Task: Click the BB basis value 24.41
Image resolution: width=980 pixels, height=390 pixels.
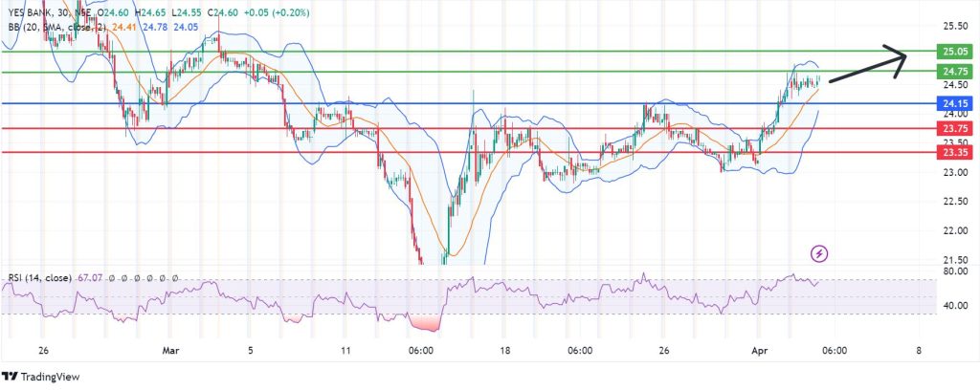Action: [125, 26]
